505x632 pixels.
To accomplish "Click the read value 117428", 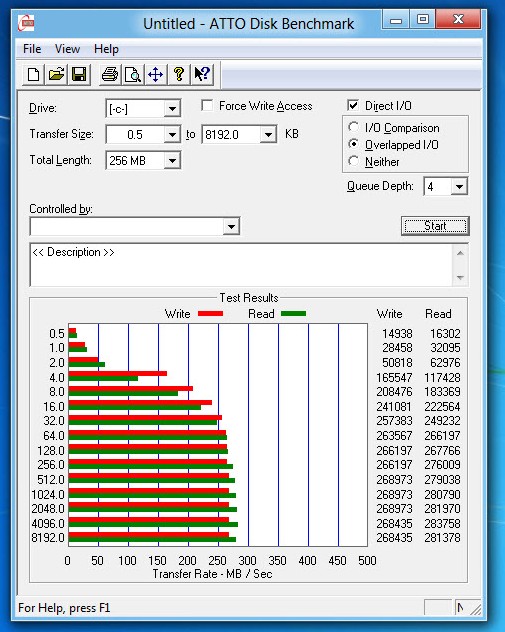I will [x=442, y=378].
